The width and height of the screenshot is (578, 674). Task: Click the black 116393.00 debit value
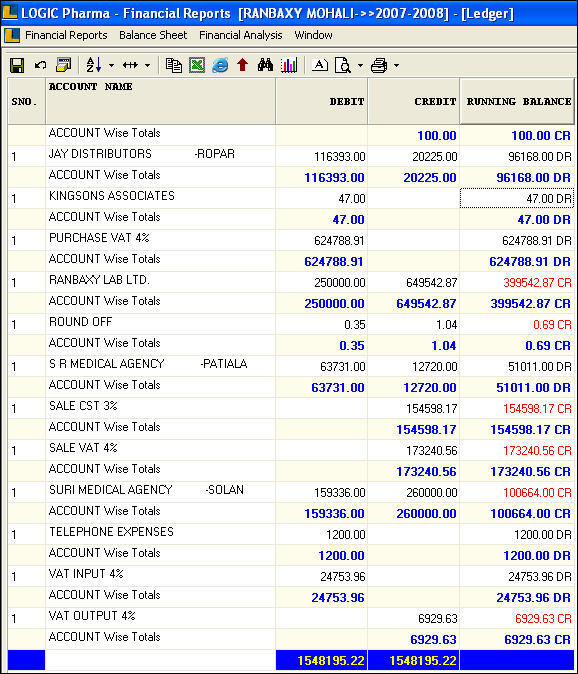click(x=339, y=157)
